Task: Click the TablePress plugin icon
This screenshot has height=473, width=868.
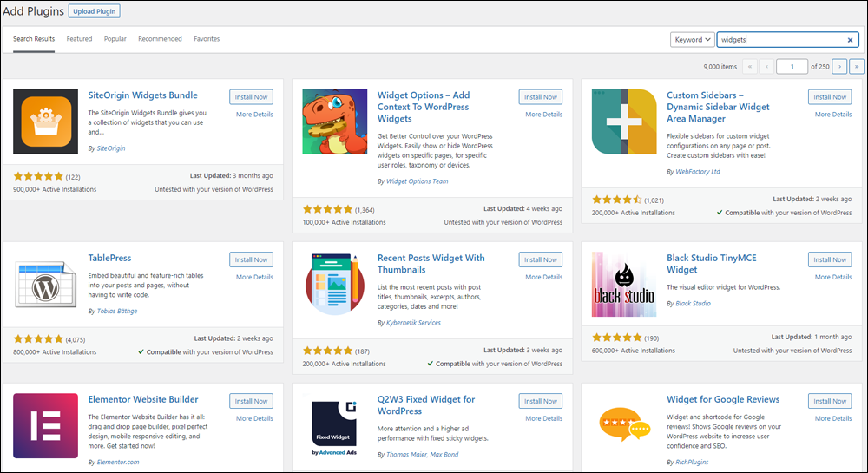Action: click(x=45, y=285)
